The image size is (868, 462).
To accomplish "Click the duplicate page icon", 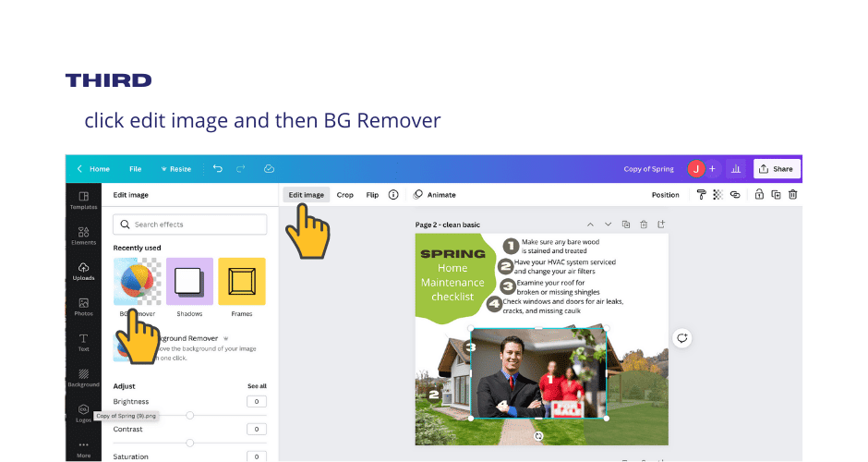I will (626, 225).
